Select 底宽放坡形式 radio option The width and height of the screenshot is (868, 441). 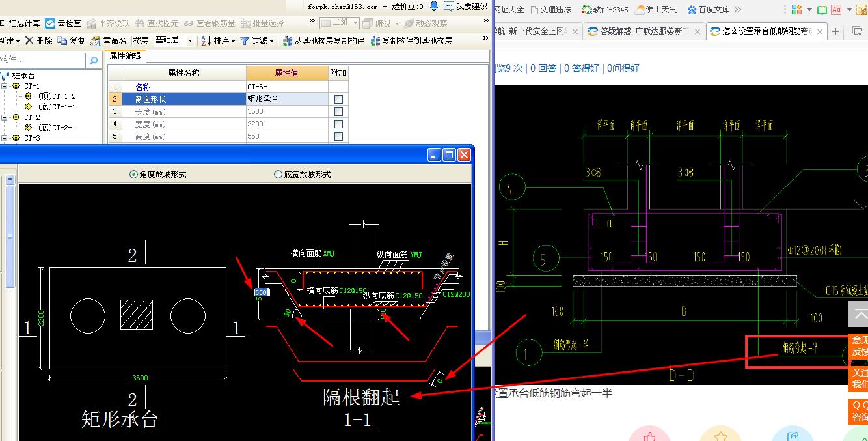(x=303, y=175)
